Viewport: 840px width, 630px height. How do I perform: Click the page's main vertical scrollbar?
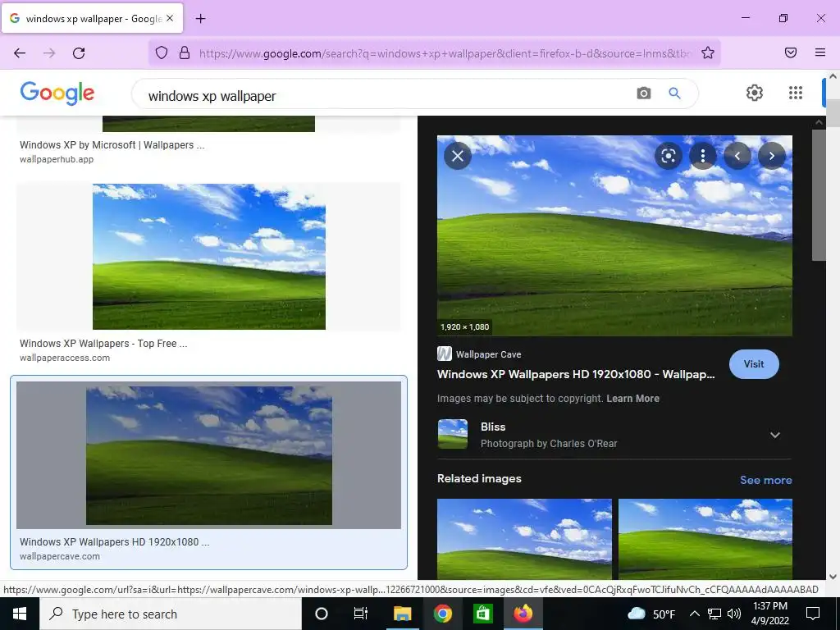click(x=833, y=112)
